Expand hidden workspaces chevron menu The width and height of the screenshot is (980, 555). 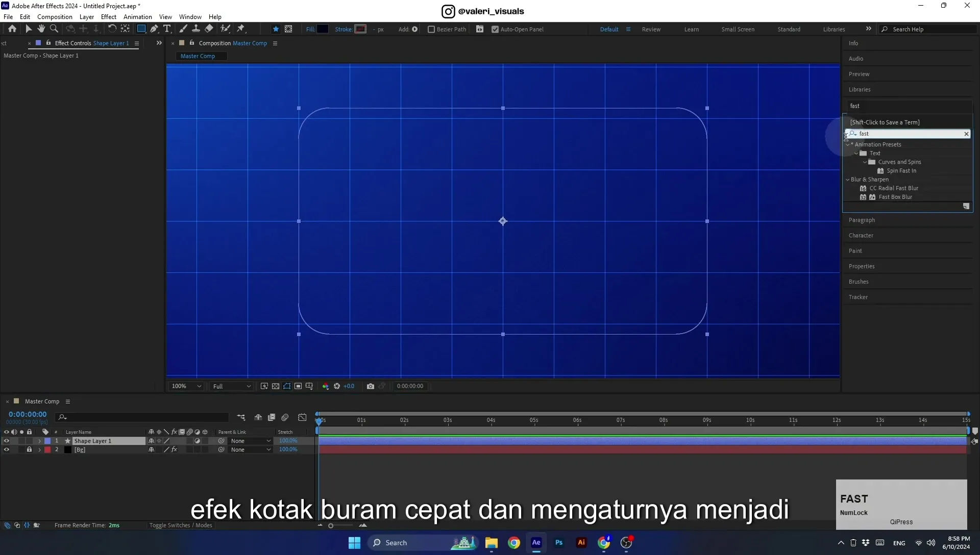(868, 29)
